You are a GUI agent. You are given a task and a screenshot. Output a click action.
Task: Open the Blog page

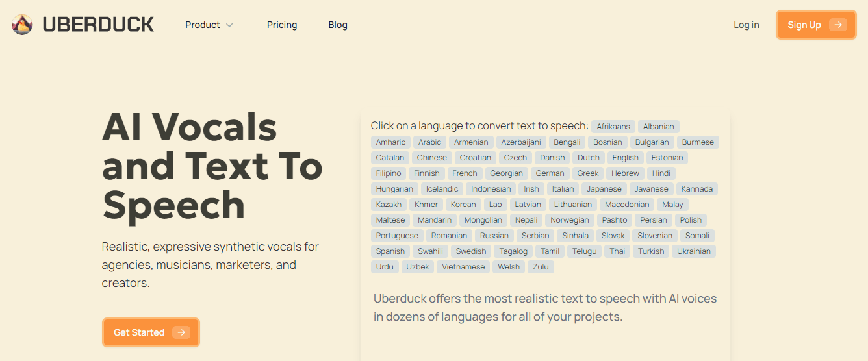[x=338, y=25]
